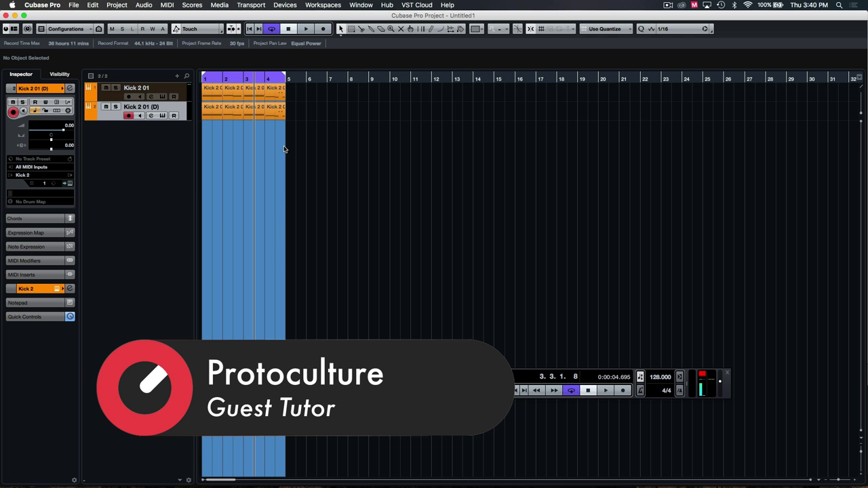Viewport: 868px width, 488px height.
Task: Toggle Snap on/off in toolbar
Action: 531,29
